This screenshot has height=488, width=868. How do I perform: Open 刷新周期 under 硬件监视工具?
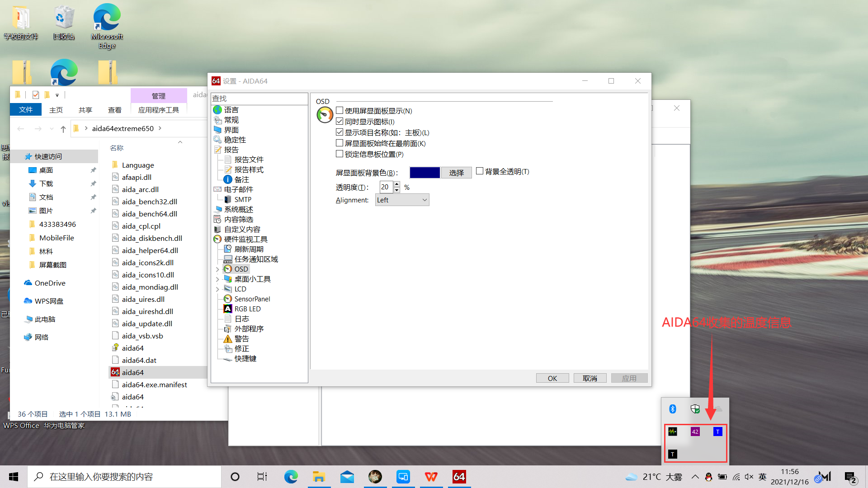(248, 249)
